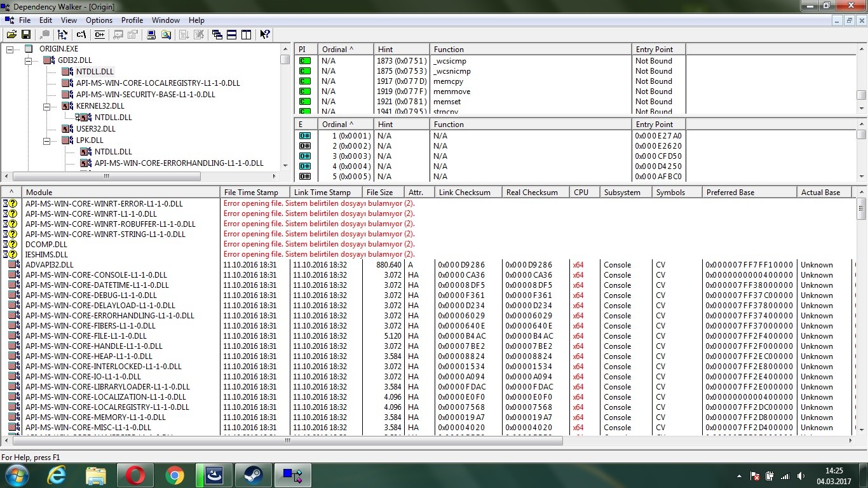The width and height of the screenshot is (868, 488).
Task: Sort imports by PI column header
Action: [x=306, y=49]
